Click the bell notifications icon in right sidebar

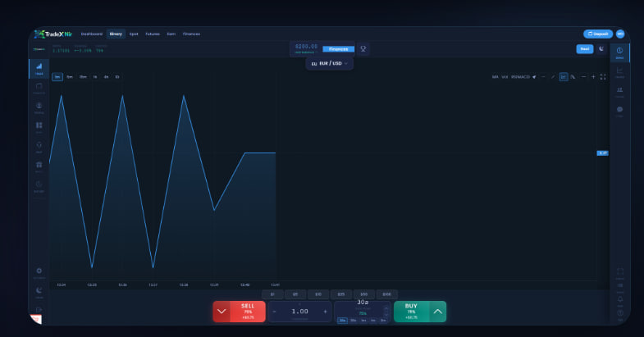pyautogui.click(x=620, y=300)
